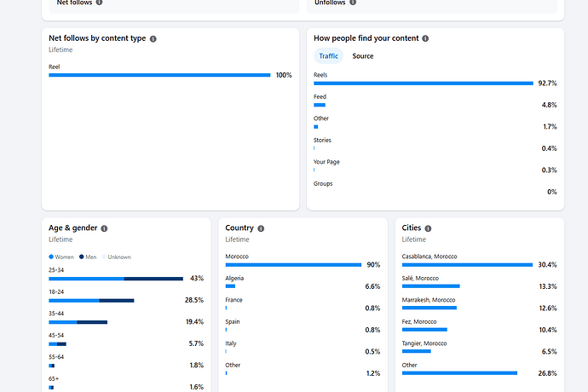Click info icon beside Net follows by content type
This screenshot has height=392, width=588.
click(x=153, y=38)
